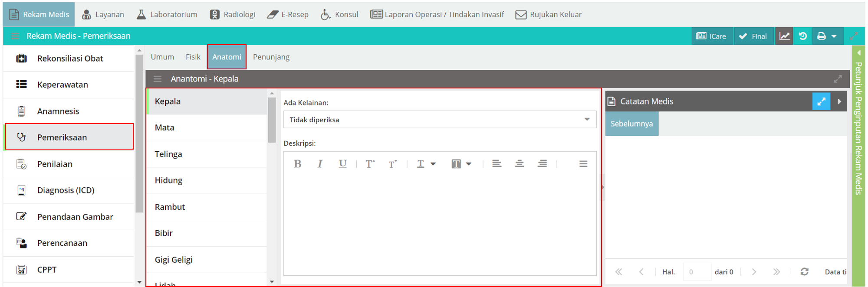Screen dimensions: 868x287
Task: Open Perencanaan in the sidebar
Action: pos(69,243)
